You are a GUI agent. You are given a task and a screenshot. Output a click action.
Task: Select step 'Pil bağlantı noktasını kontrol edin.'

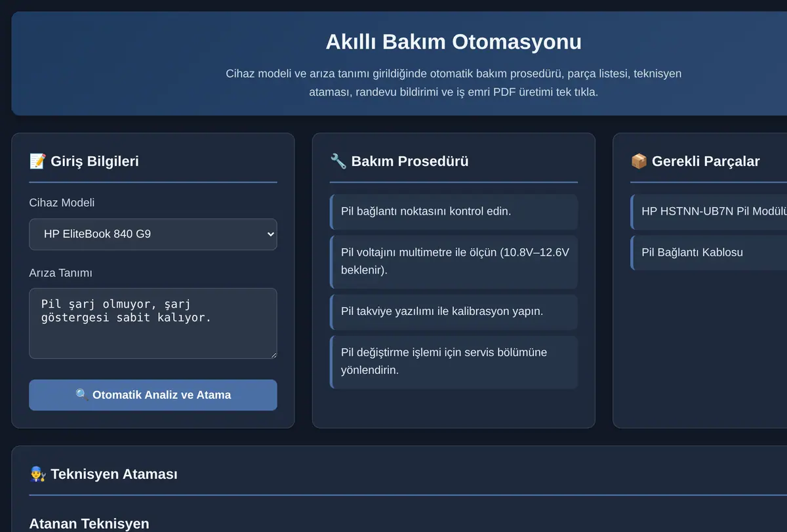click(x=454, y=211)
